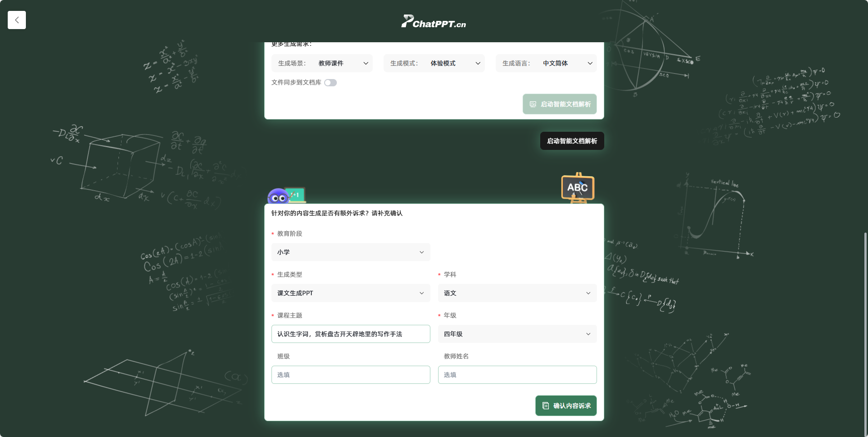Screen dimensions: 868x437
Task: Click the black 启动智能文档解析 message bubble
Action: 572,141
